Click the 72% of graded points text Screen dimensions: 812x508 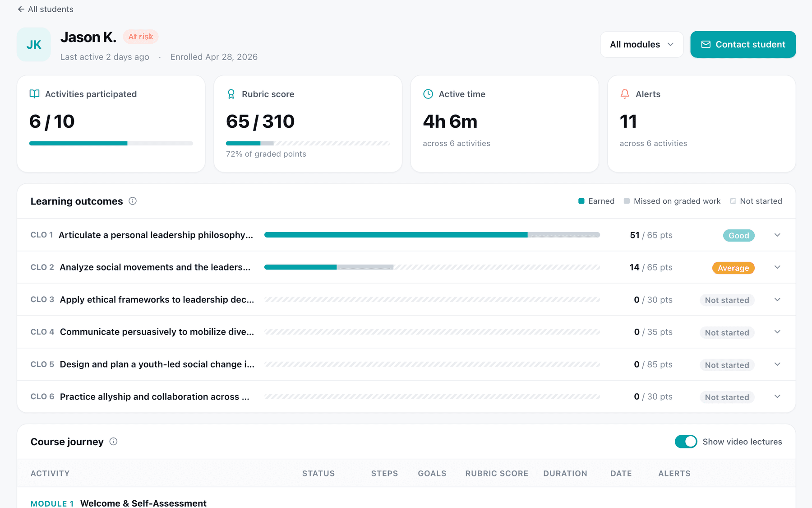[x=266, y=154]
